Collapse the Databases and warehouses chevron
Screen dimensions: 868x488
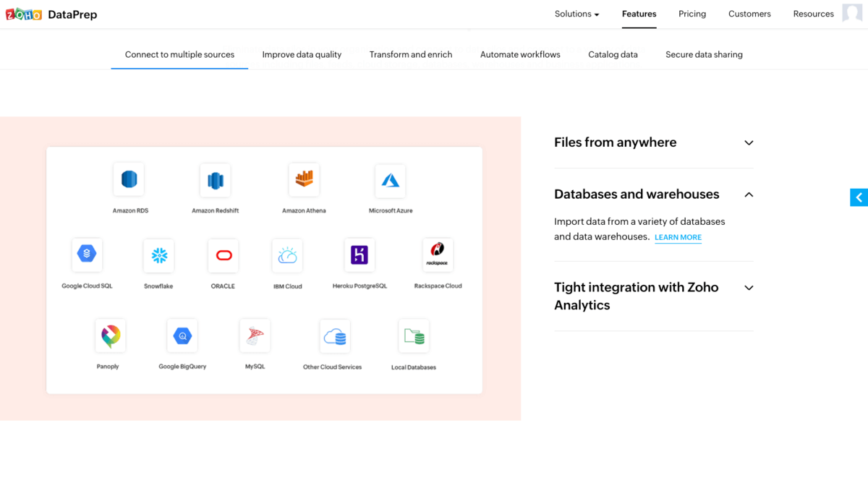tap(749, 194)
